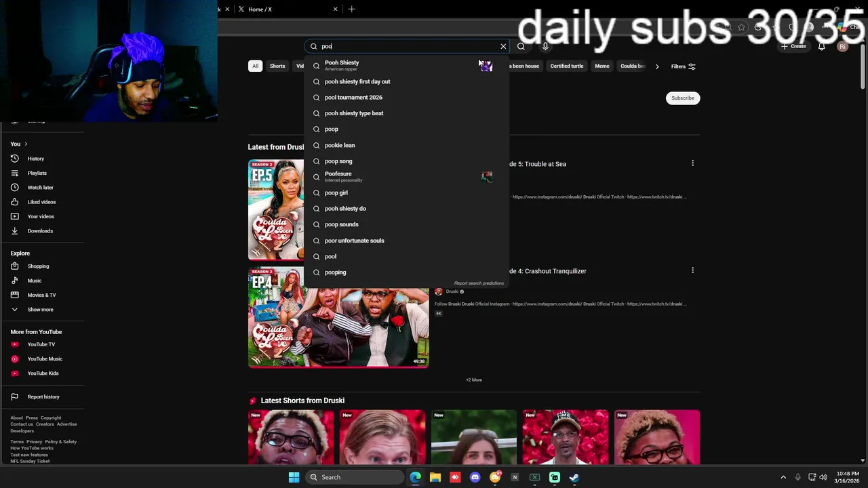Open YouTube Music link

[45, 359]
